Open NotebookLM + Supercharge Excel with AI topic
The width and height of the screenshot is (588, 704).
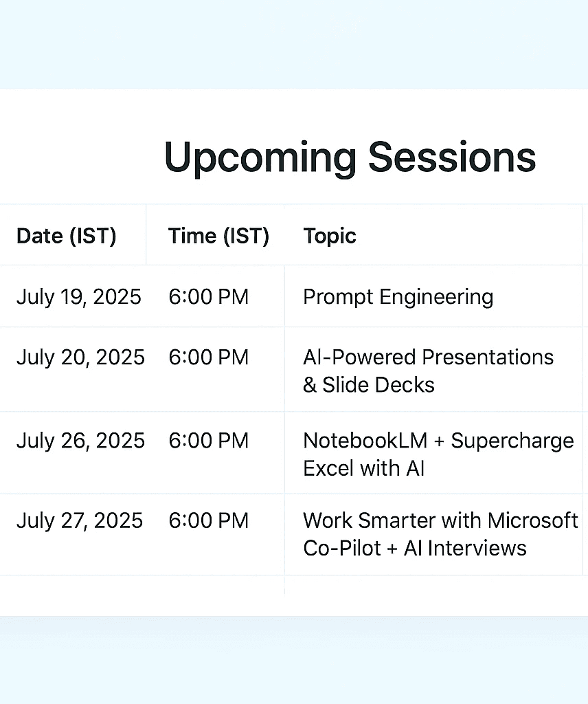(x=438, y=454)
